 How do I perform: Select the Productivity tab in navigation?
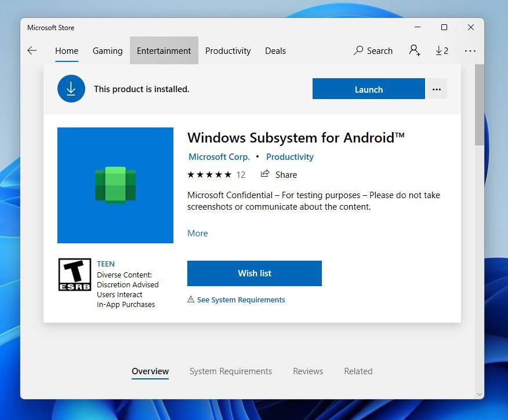[x=228, y=51]
